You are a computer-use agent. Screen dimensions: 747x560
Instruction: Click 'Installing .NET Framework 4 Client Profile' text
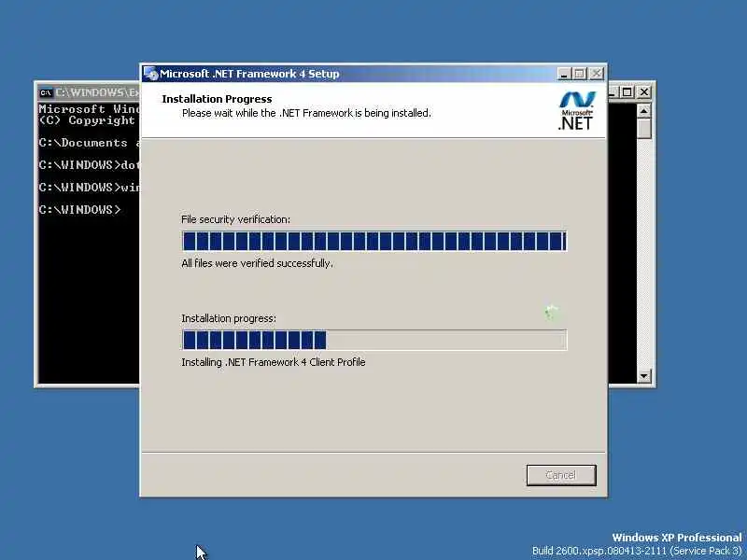click(274, 362)
